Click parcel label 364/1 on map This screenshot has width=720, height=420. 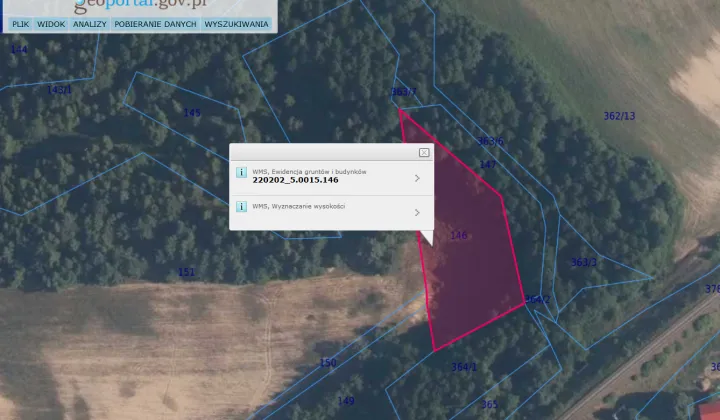464,367
